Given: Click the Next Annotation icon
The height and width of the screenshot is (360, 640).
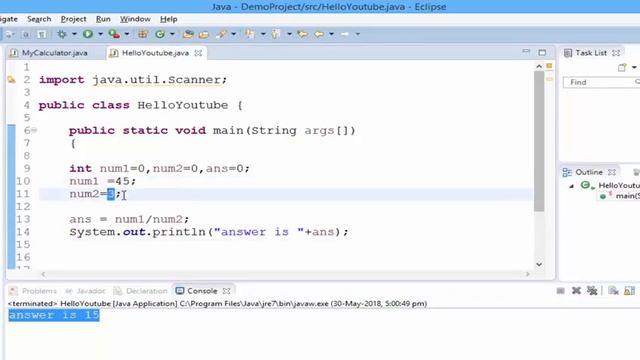Looking at the screenshot, I should click(249, 34).
